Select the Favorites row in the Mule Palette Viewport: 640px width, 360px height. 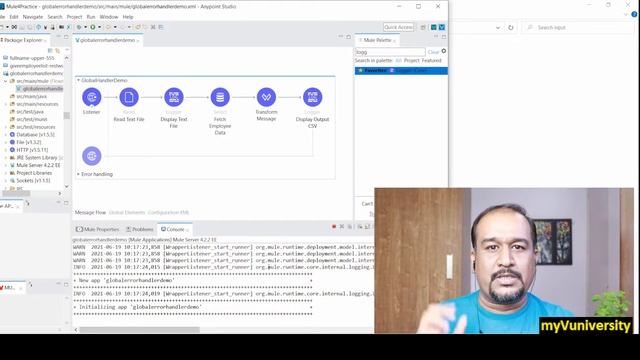click(x=401, y=71)
